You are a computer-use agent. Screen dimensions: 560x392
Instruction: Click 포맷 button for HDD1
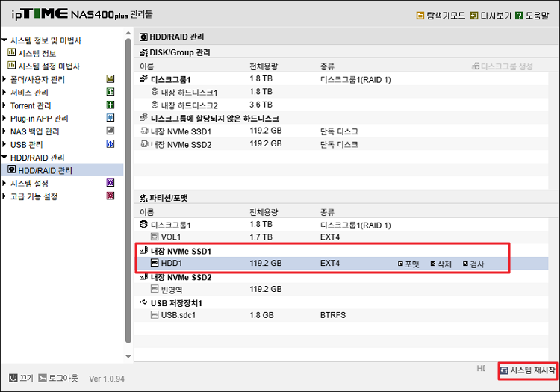point(408,264)
